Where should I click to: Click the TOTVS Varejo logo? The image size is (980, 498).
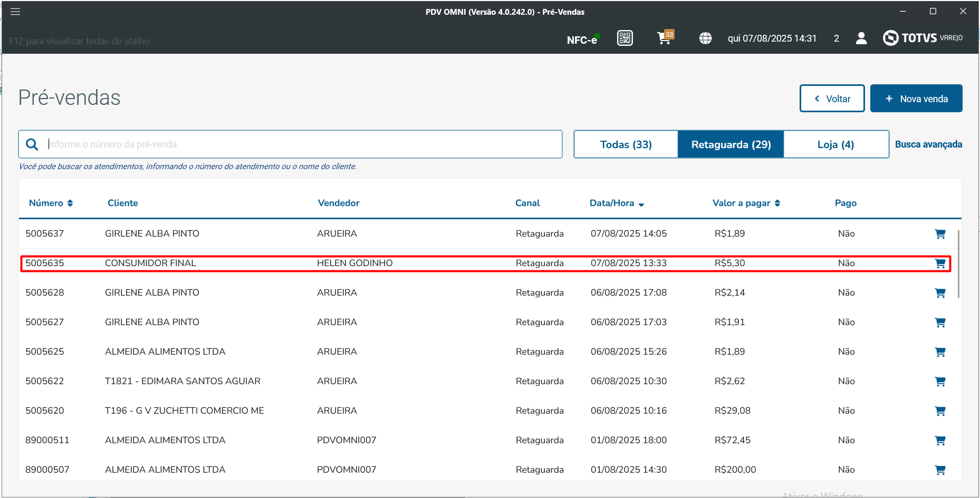coord(923,38)
